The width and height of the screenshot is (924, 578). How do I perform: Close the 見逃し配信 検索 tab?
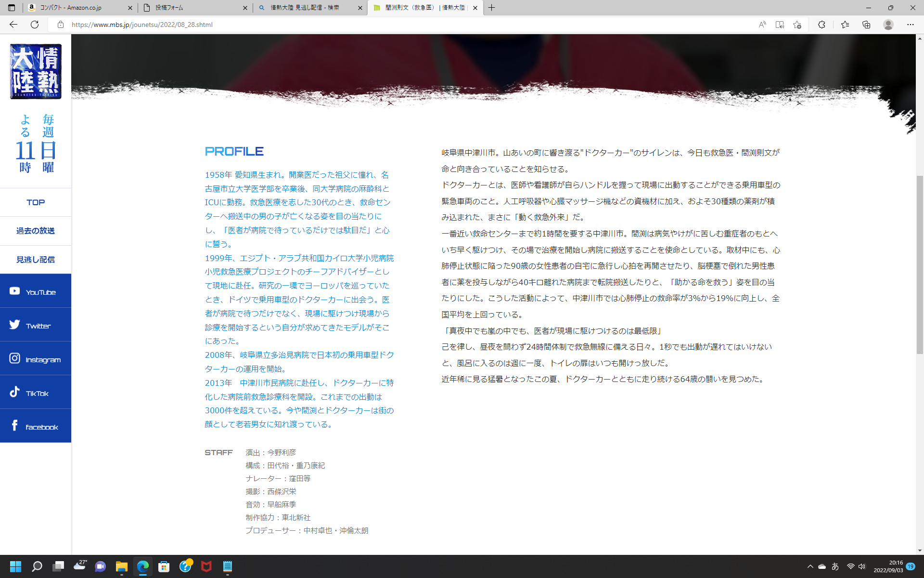coord(360,8)
